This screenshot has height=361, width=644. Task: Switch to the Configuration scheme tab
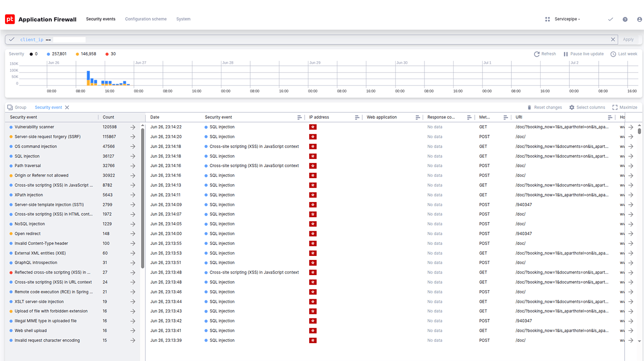click(145, 19)
